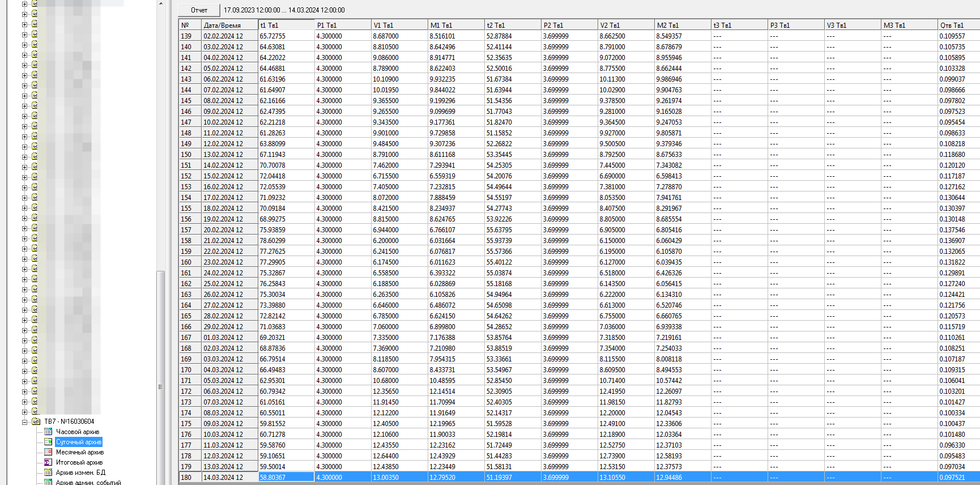The height and width of the screenshot is (485, 980).
Task: Select the ТВ7 - №16030604 tree item
Action: [69, 422]
